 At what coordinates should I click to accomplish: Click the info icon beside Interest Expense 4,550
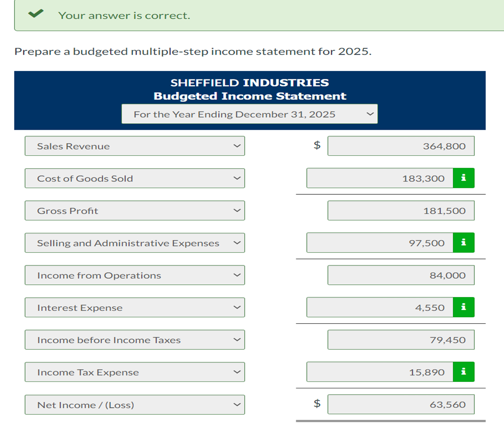464,307
